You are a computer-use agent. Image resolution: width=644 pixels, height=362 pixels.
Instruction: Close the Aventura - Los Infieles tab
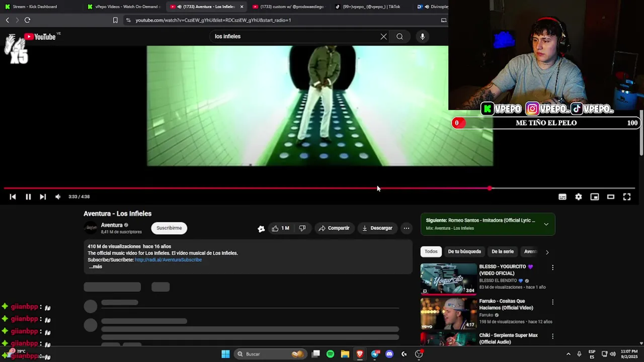242,7
